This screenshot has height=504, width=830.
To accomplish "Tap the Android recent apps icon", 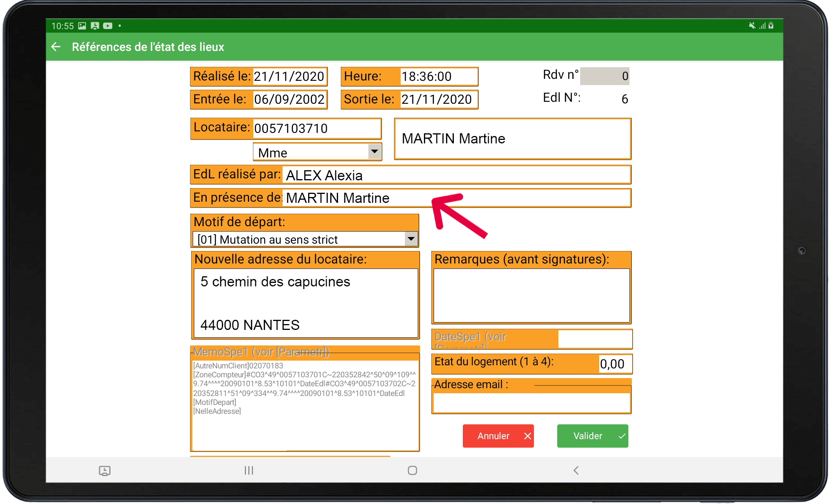I will [x=249, y=471].
